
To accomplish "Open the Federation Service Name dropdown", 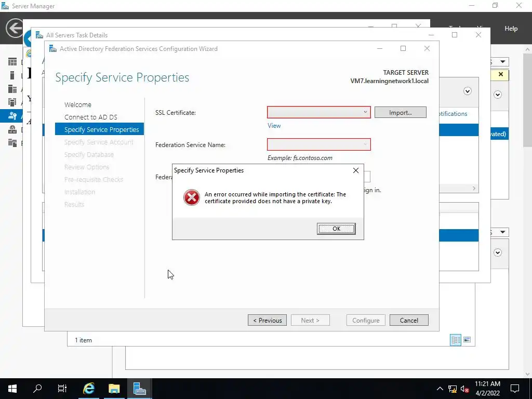I will [x=318, y=144].
